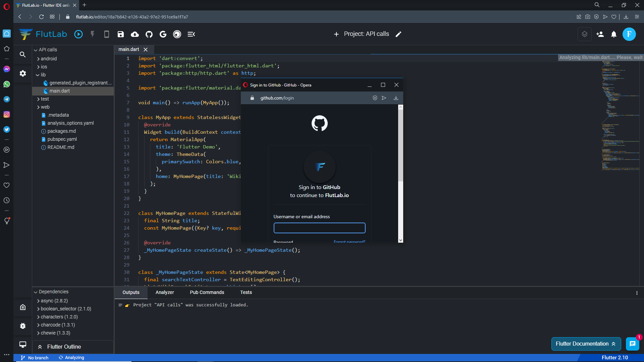This screenshot has width=644, height=362.
Task: Click the monitor icon in sidebar
Action: coord(23,345)
